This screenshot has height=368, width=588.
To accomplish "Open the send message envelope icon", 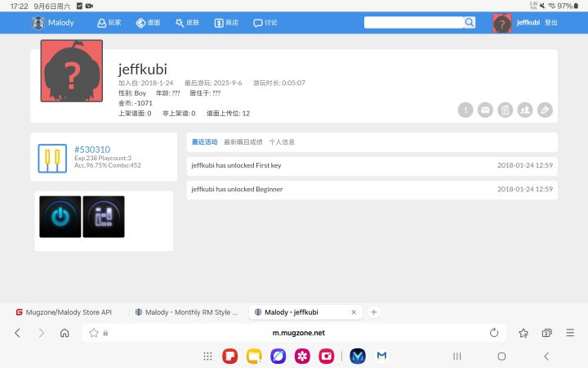I will (x=485, y=110).
